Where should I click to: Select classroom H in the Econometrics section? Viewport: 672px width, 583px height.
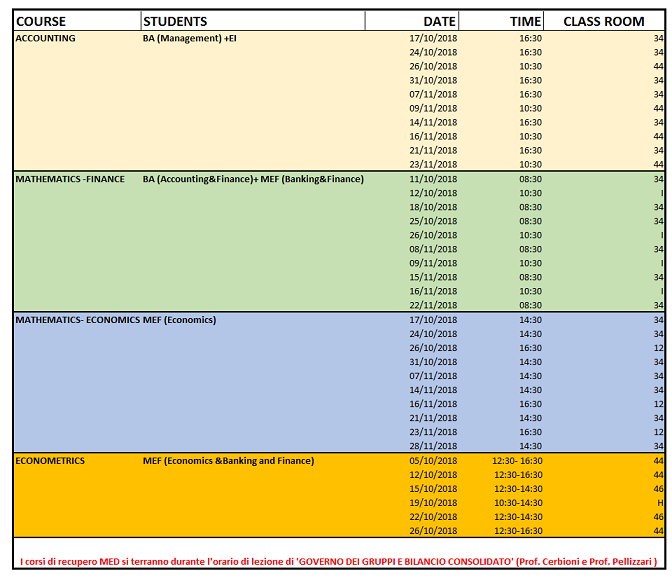point(659,502)
